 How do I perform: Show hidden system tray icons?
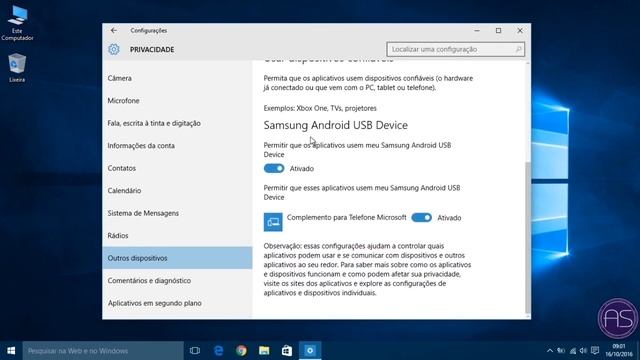[550, 351]
